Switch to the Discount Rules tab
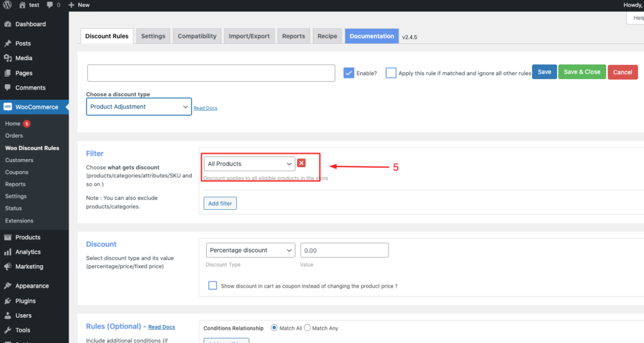The width and height of the screenshot is (644, 343). 107,36
